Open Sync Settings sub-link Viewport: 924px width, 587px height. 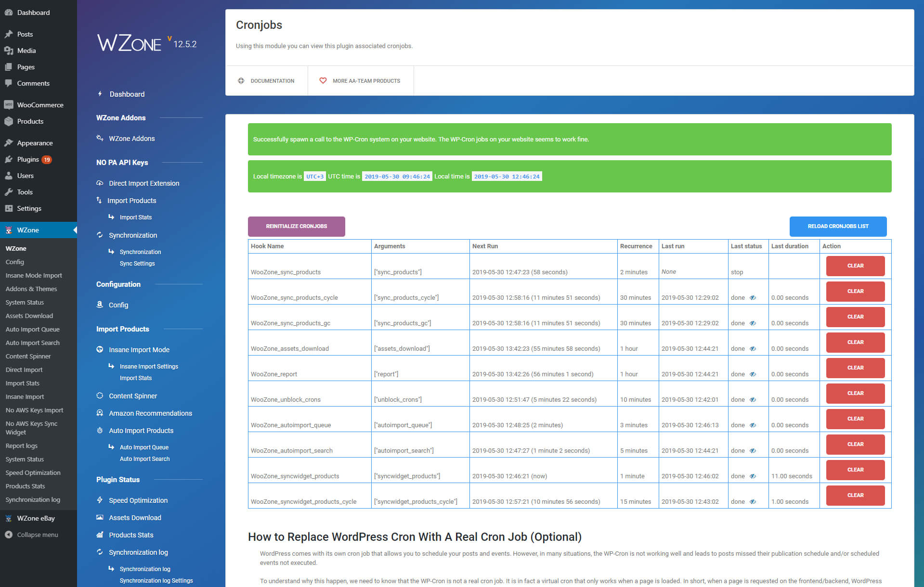coord(137,263)
